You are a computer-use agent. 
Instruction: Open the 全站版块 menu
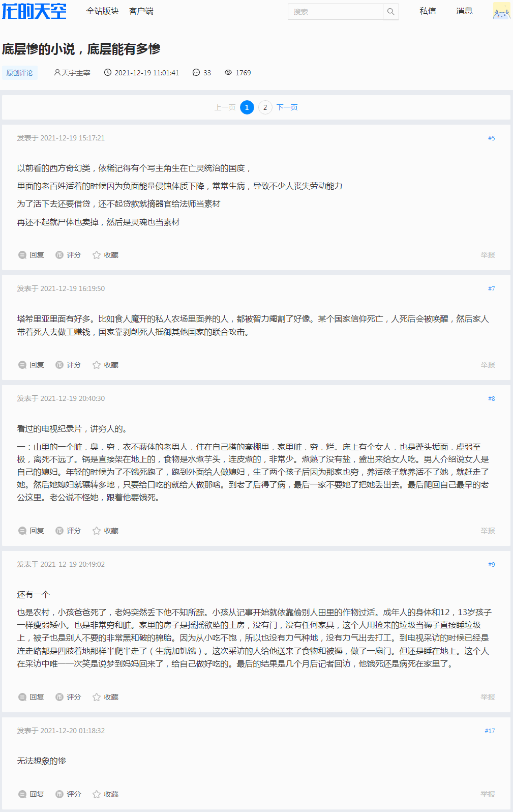102,11
